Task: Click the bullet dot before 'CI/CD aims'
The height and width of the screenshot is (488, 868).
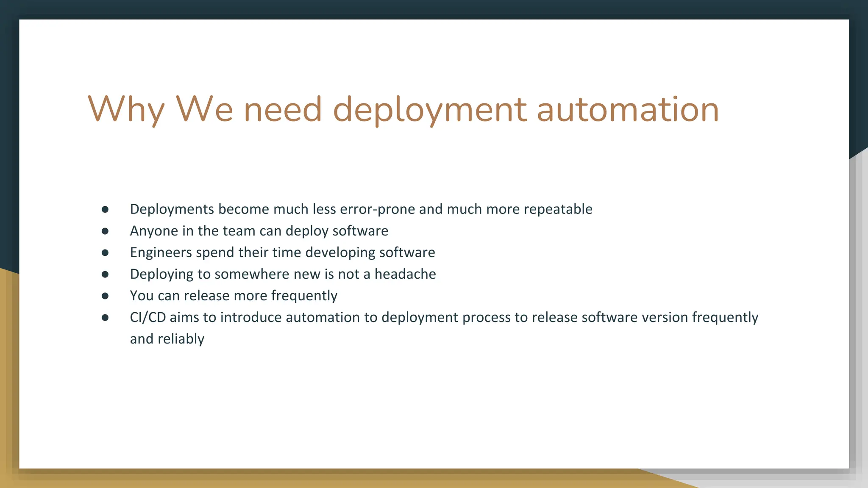Action: pyautogui.click(x=105, y=317)
